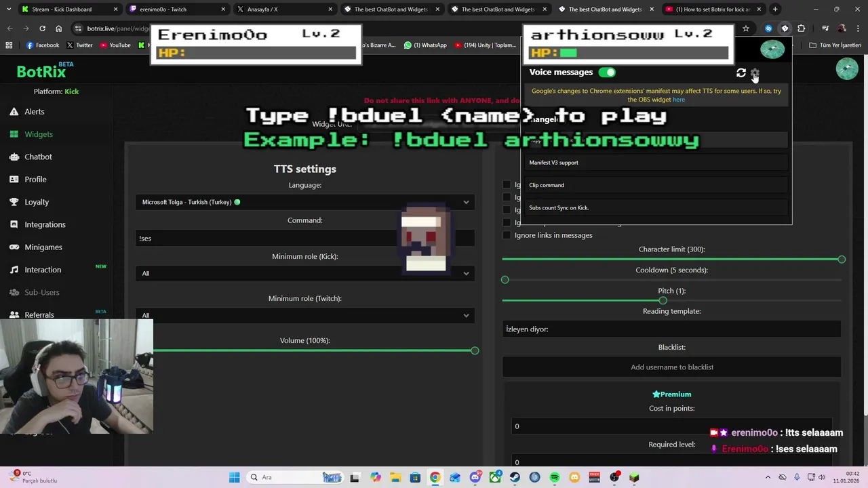Toggle the Voice messages switch off
This screenshot has height=488, width=868.
(x=607, y=73)
